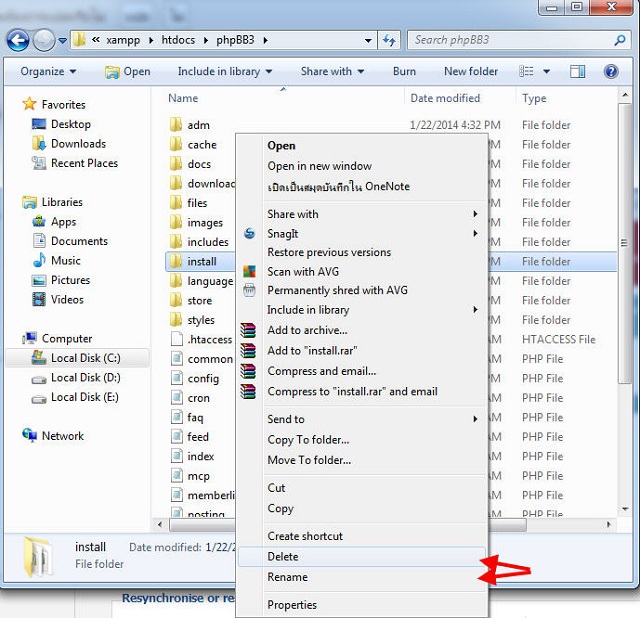This screenshot has width=640, height=618.
Task: Click the vertical scrollbar thumb
Action: pyautogui.click(x=624, y=243)
